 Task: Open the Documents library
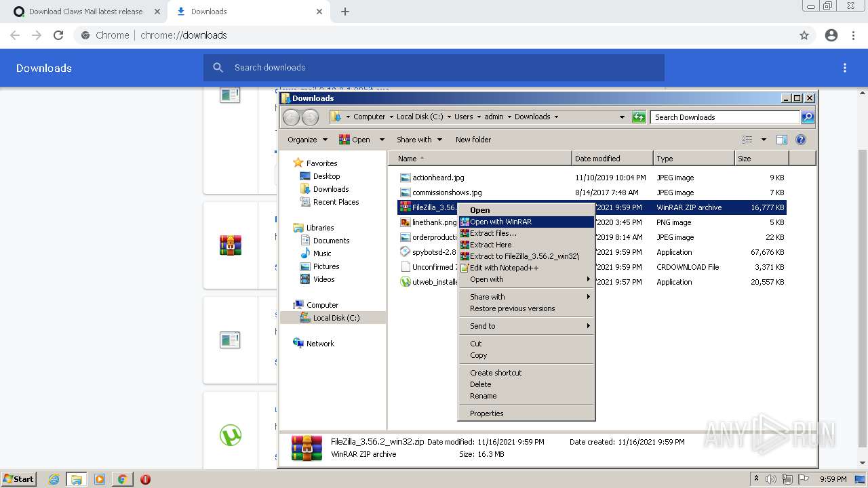(331, 241)
